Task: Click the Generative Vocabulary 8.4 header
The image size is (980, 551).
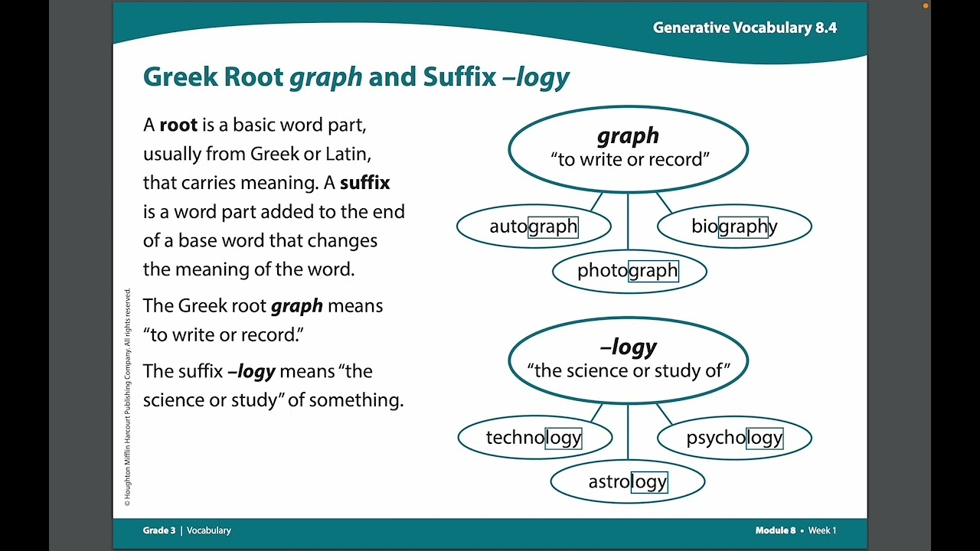Action: [744, 28]
